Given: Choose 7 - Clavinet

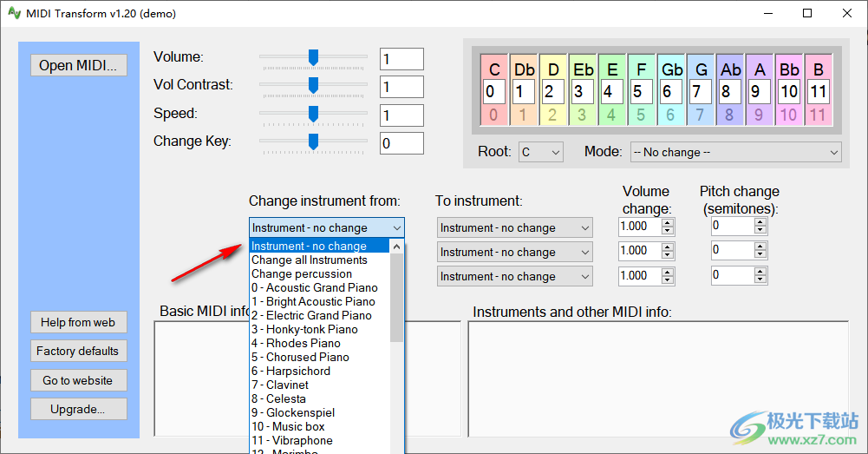Looking at the screenshot, I should (320, 385).
